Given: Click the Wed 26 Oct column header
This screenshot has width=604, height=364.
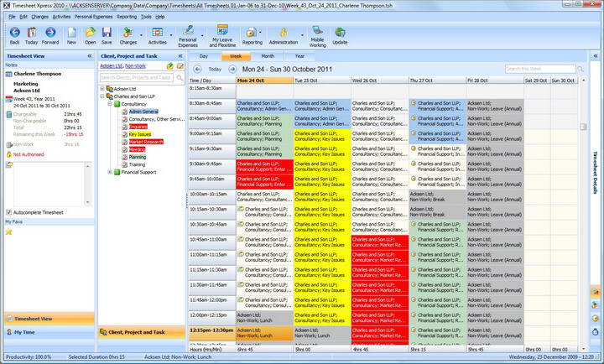Looking at the screenshot, I should click(x=380, y=81).
